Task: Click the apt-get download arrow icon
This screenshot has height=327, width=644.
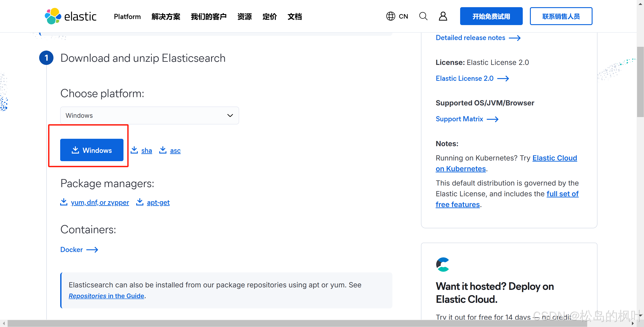Action: pos(140,202)
